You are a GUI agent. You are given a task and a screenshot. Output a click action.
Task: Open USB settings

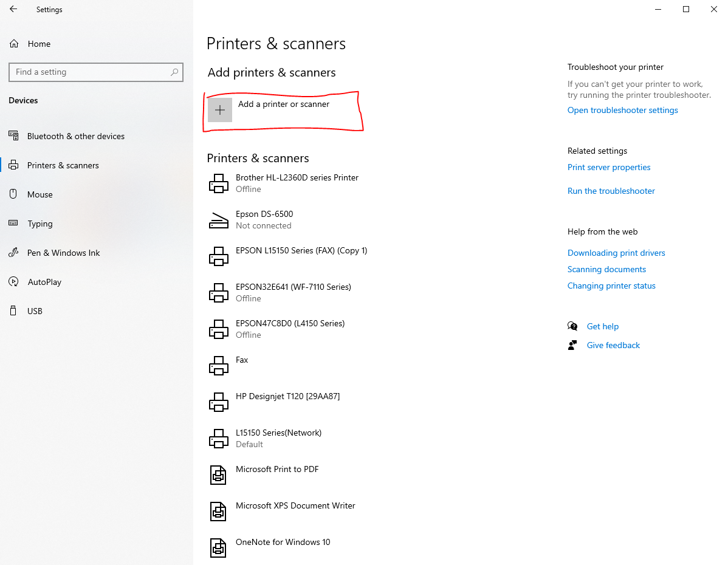pos(35,311)
